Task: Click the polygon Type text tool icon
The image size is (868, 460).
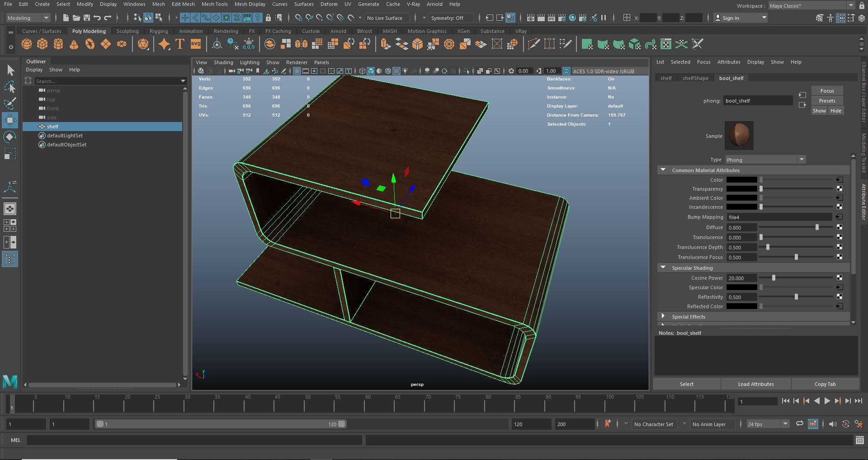Action: point(180,44)
